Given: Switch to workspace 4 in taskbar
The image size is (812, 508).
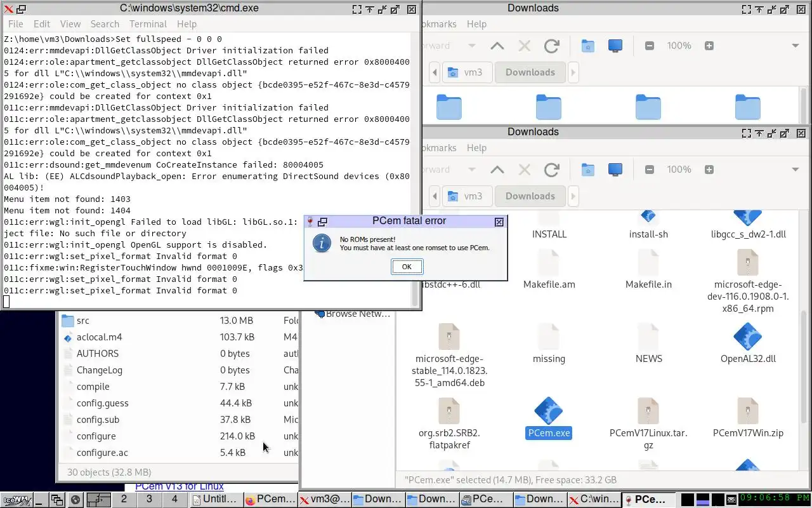Looking at the screenshot, I should [174, 499].
